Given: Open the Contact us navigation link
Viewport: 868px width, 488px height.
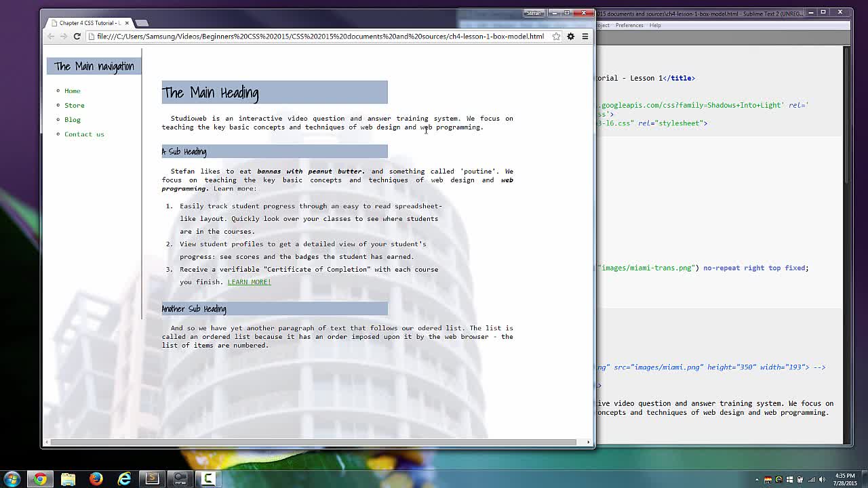Looking at the screenshot, I should click(x=84, y=134).
